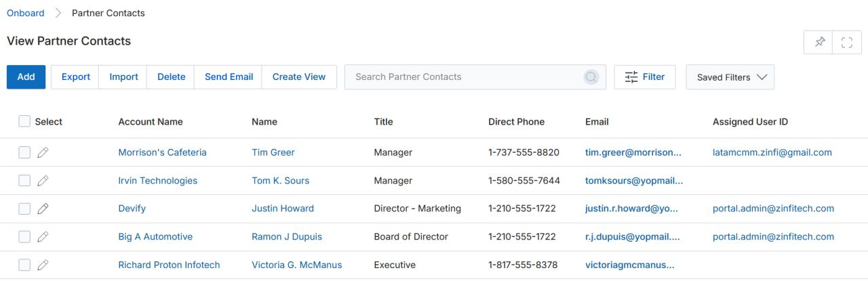Open the Filter panel
The image size is (868, 281).
[644, 77]
